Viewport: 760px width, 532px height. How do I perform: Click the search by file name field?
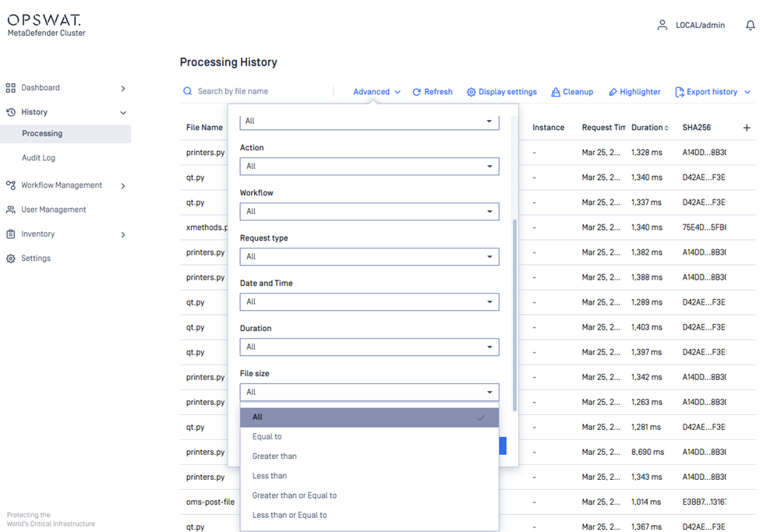tap(257, 91)
